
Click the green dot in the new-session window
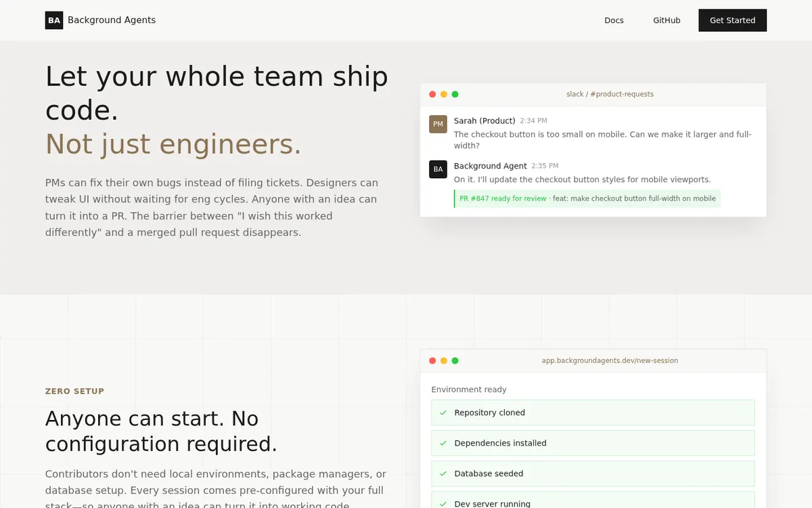[x=455, y=361]
